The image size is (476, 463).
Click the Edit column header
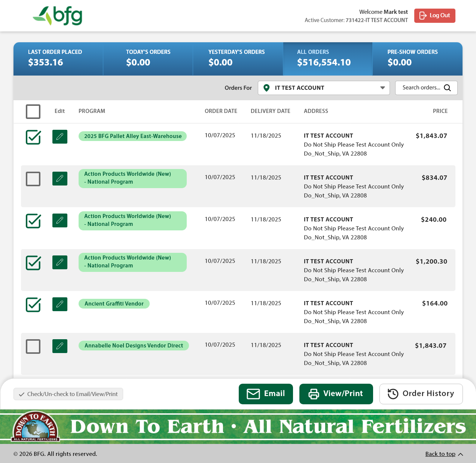coord(59,111)
